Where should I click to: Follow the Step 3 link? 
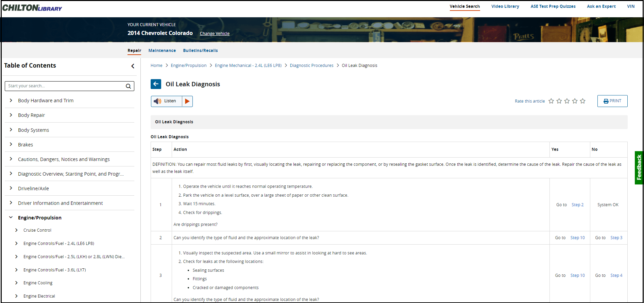tap(616, 238)
